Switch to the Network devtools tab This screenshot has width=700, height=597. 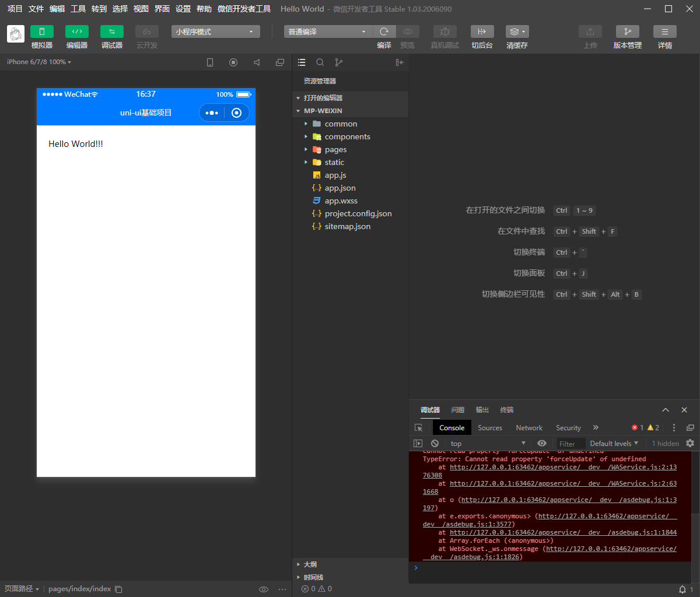(x=529, y=427)
